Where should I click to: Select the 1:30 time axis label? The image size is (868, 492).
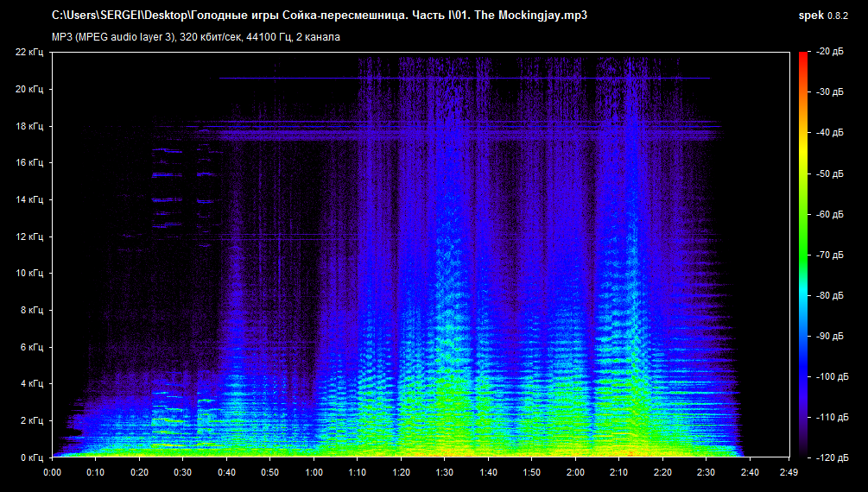pyautogui.click(x=445, y=472)
